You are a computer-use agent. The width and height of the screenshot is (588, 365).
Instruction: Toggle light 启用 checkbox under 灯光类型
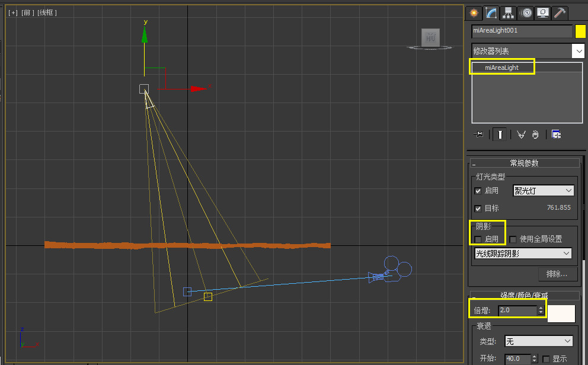coord(478,191)
